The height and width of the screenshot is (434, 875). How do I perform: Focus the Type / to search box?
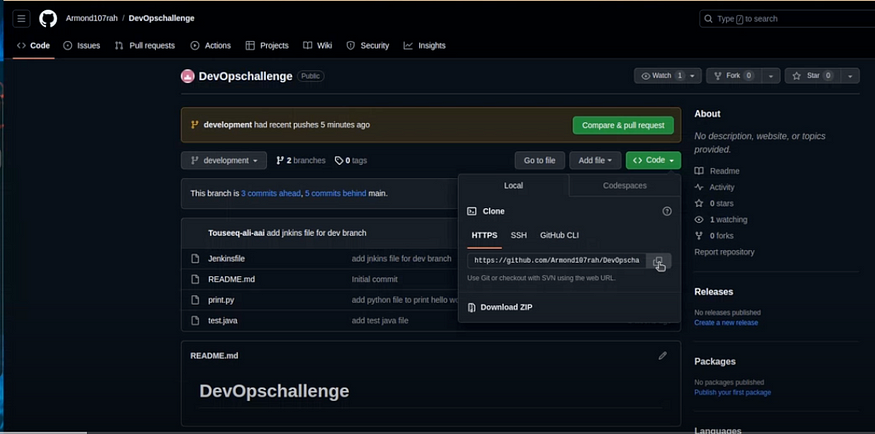coord(787,19)
